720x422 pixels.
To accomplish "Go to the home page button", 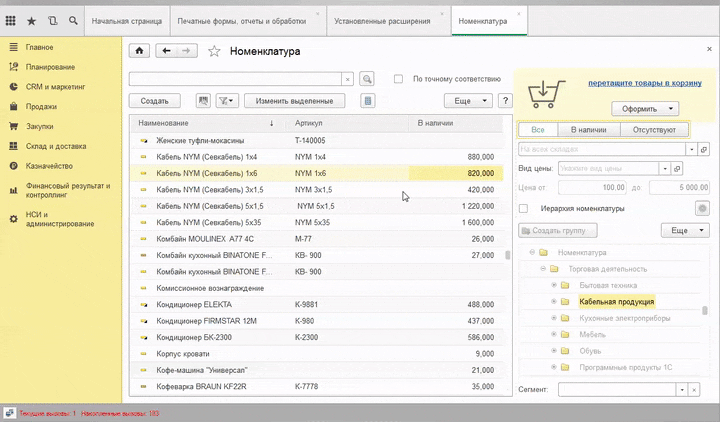I will point(140,51).
